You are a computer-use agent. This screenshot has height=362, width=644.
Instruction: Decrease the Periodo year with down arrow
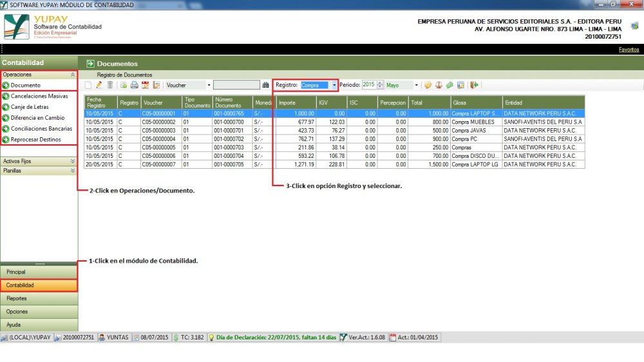click(x=380, y=87)
